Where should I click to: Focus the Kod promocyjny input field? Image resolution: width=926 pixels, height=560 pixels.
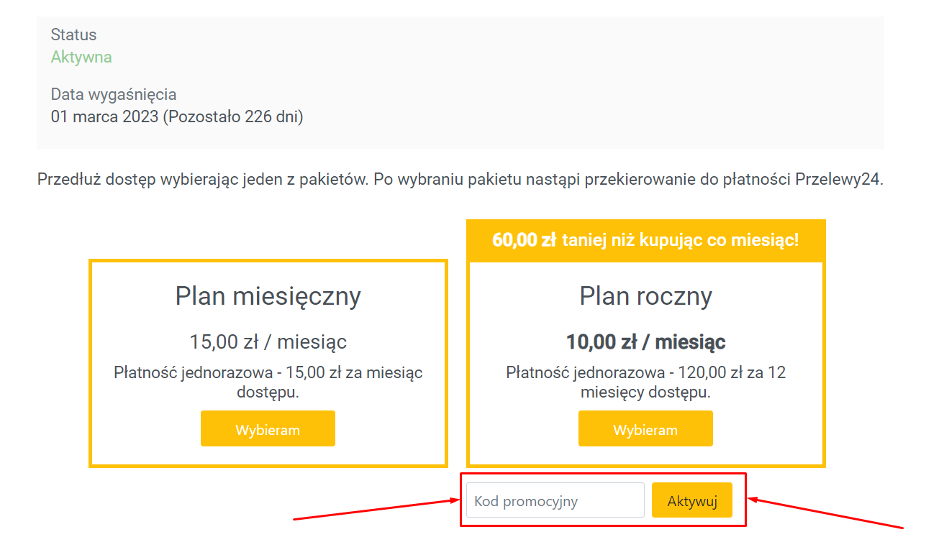click(x=555, y=500)
